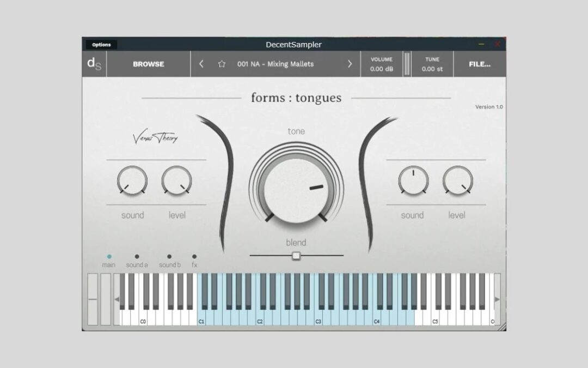Play the C1 key on keyboard
This screenshot has height=368, width=588.
pyautogui.click(x=201, y=318)
